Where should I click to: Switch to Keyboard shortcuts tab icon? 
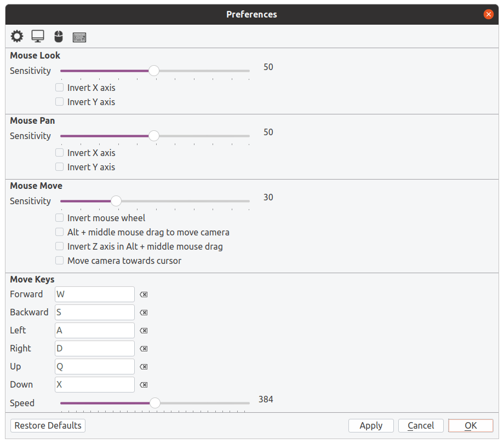pos(79,37)
